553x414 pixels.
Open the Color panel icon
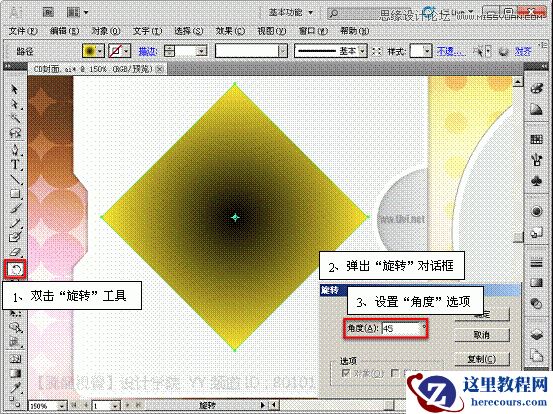click(x=536, y=88)
